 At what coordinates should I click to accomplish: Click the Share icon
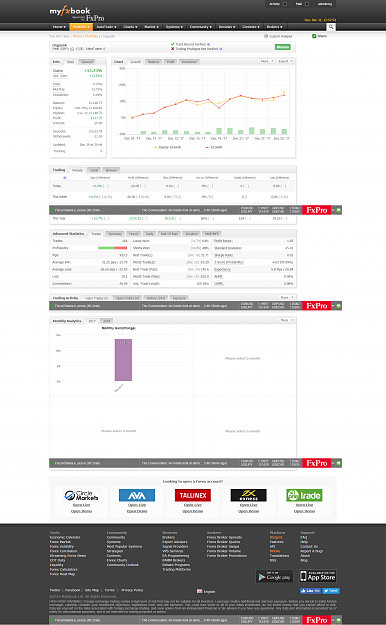tap(314, 36)
